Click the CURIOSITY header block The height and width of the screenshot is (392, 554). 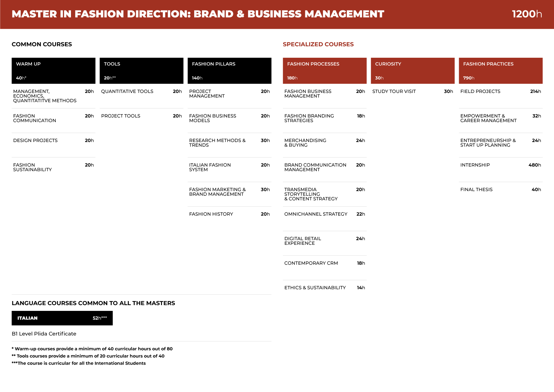[x=413, y=71]
